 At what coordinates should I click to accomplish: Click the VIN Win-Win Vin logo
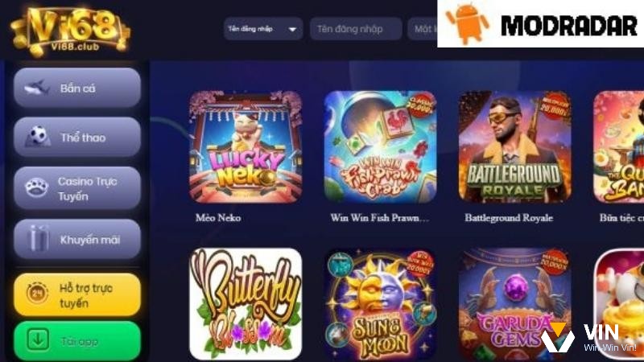click(588, 338)
